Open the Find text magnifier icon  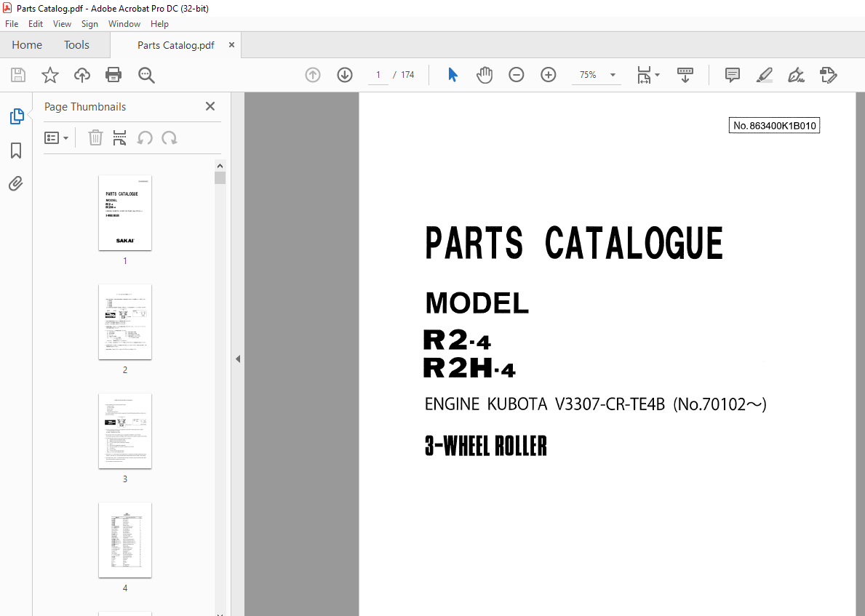pos(146,75)
